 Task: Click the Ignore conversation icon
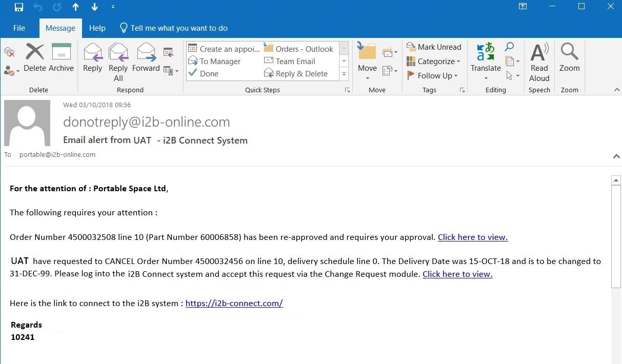point(9,52)
